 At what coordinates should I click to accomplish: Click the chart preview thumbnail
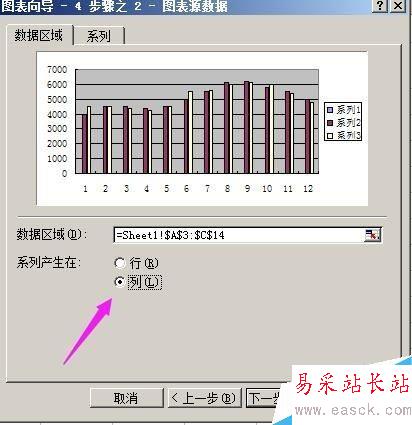[202, 129]
